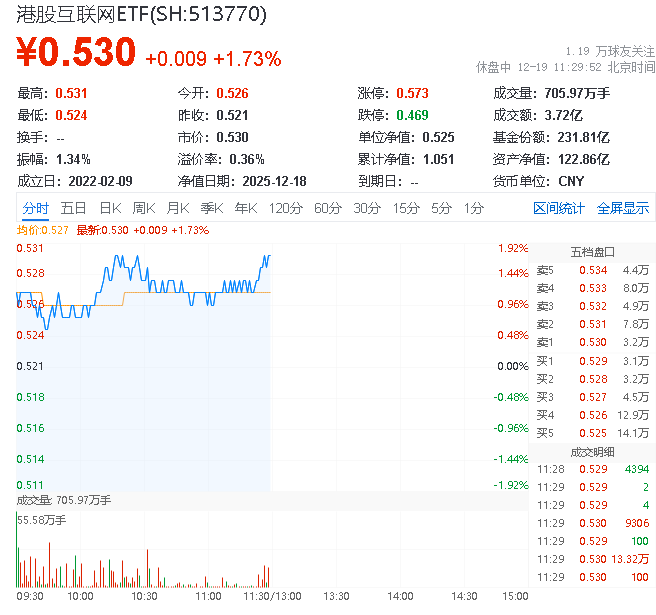Select the 15分 interval tab
The height and width of the screenshot is (615, 656).
click(x=406, y=208)
